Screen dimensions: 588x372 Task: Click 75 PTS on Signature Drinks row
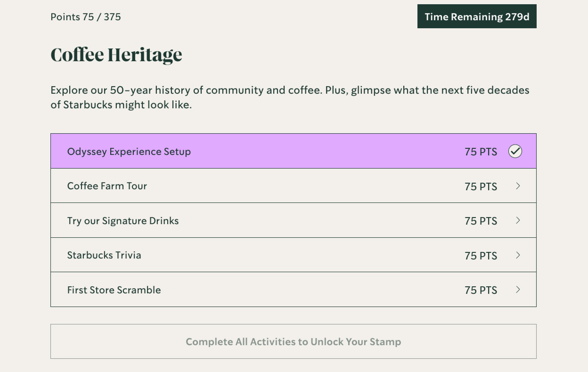[x=481, y=221]
